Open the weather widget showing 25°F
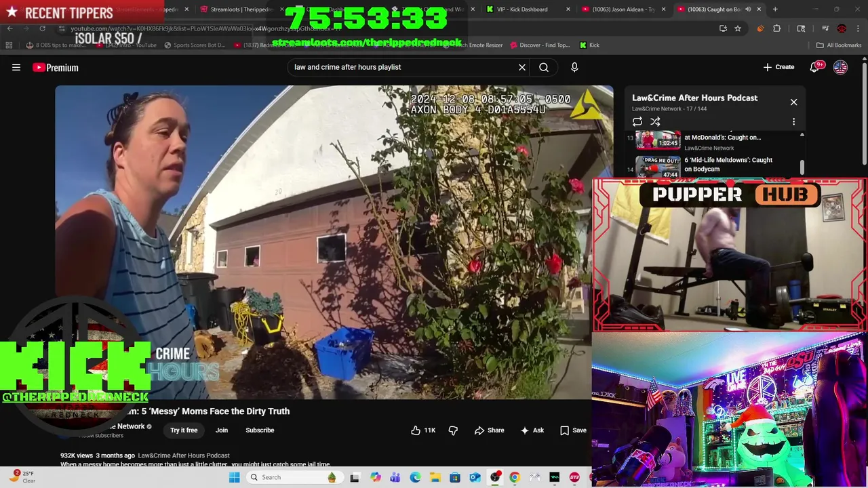Viewport: 868px width, 488px height. tap(20, 477)
